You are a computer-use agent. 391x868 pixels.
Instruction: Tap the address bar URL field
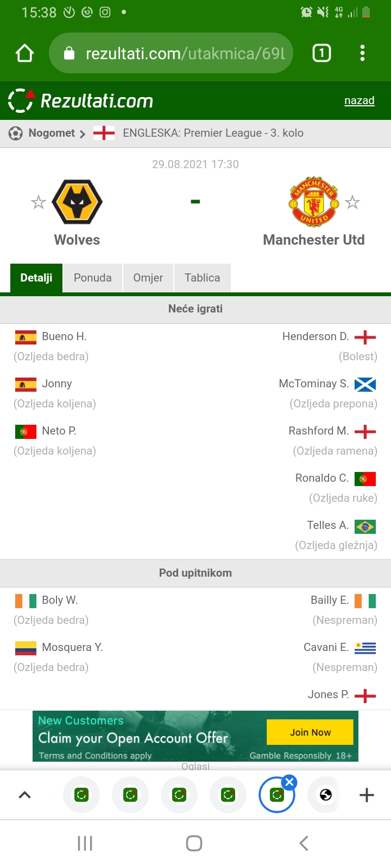pyautogui.click(x=171, y=53)
